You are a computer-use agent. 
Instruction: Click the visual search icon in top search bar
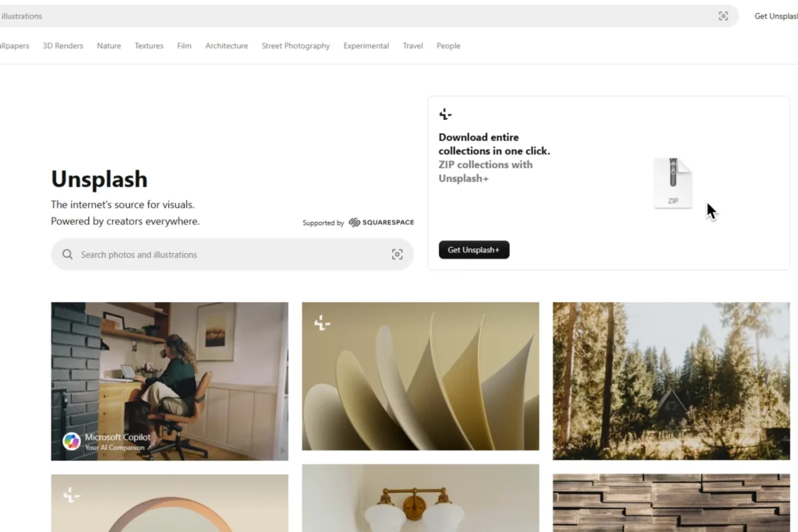click(722, 16)
